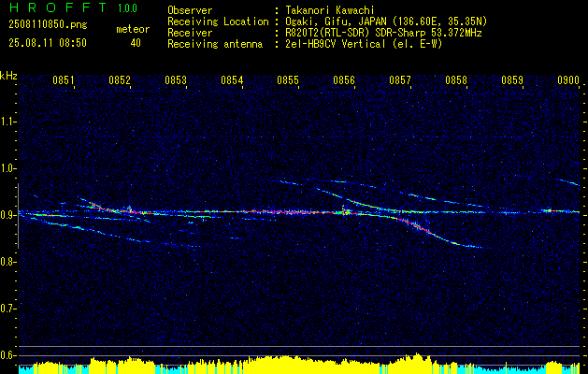Click the filename 2508110850.png
The image size is (588, 374).
click(x=48, y=25)
